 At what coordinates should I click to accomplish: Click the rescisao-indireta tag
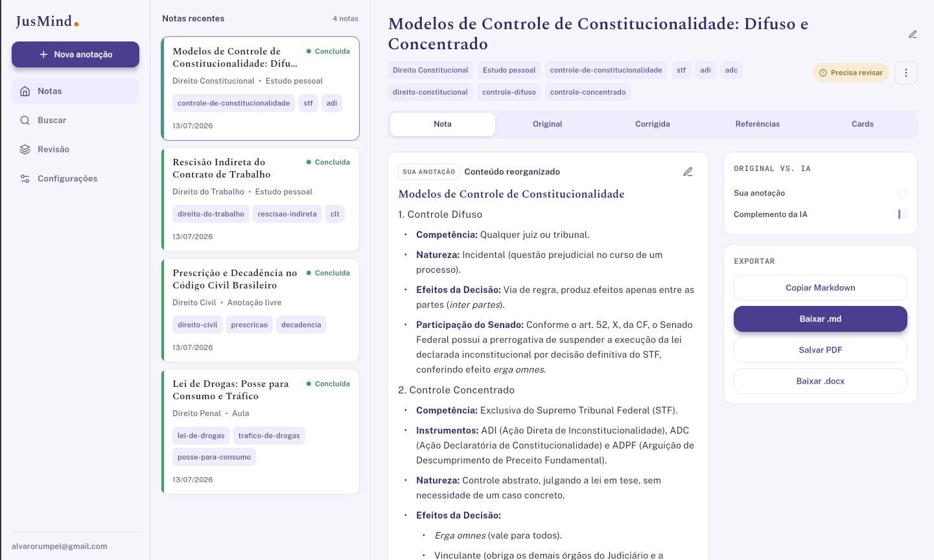tap(287, 214)
